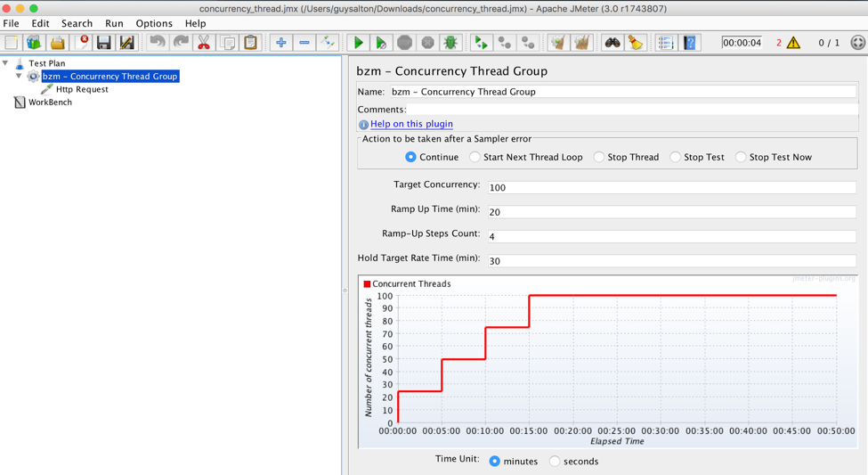The height and width of the screenshot is (475, 868).
Task: Open the Edit menu
Action: (x=40, y=23)
